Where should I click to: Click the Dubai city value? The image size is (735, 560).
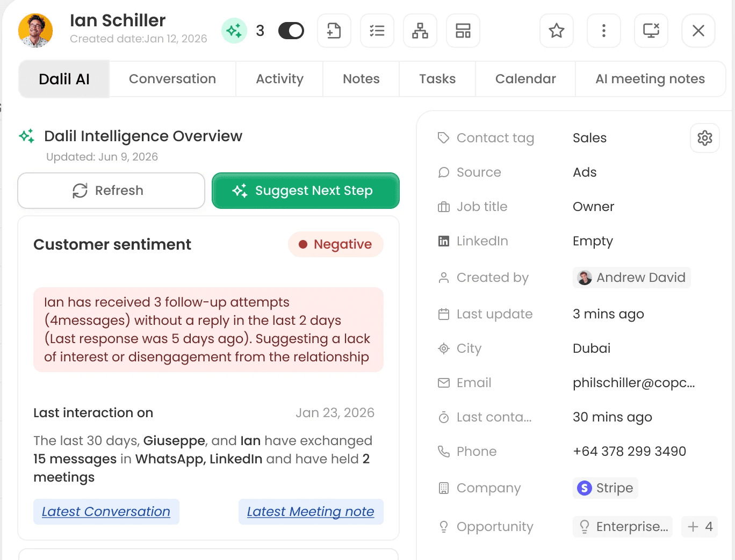pyautogui.click(x=592, y=348)
